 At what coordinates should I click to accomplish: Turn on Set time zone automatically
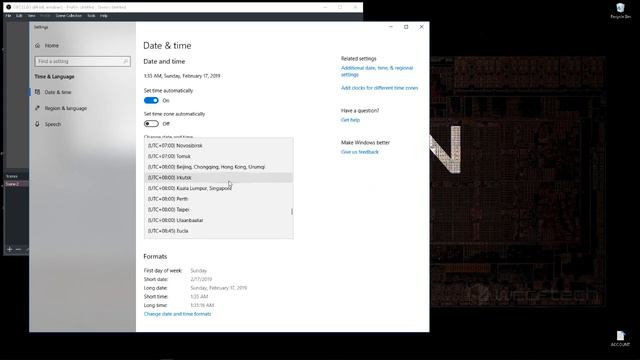pyautogui.click(x=151, y=124)
